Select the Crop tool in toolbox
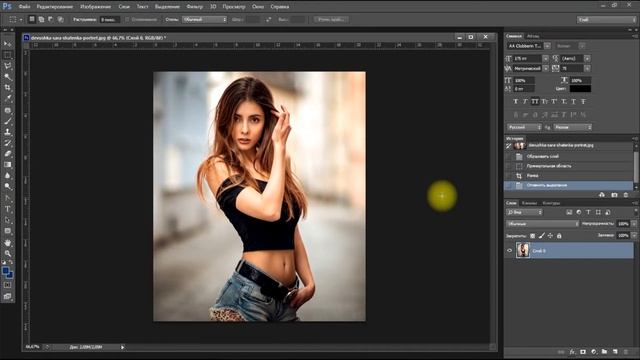 pyautogui.click(x=7, y=88)
